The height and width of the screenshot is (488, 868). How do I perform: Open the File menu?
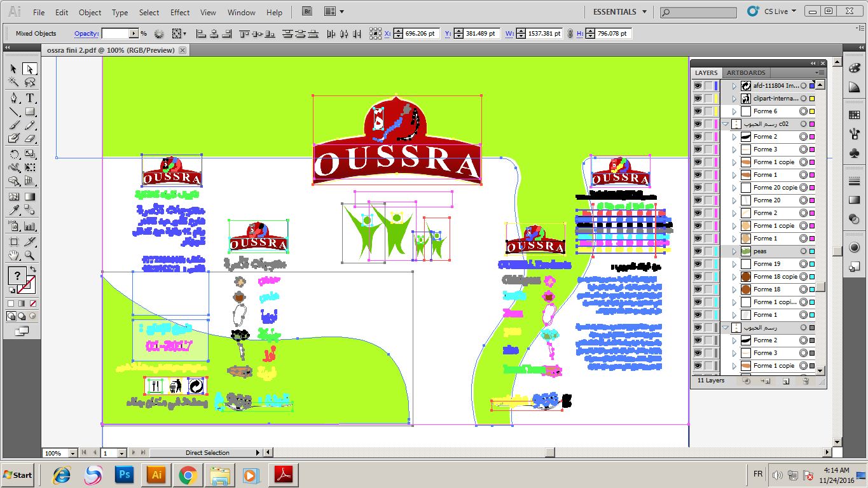tap(39, 12)
